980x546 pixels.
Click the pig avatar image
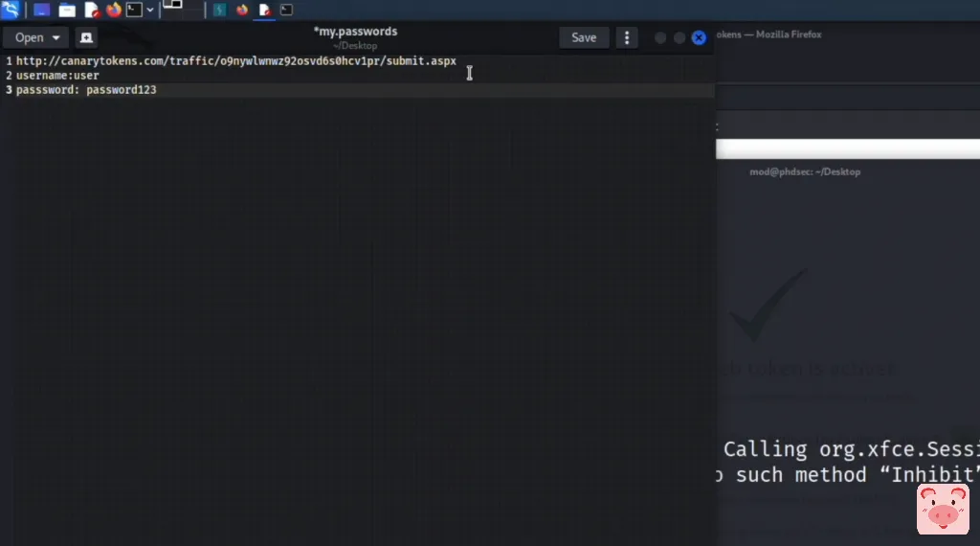(943, 509)
